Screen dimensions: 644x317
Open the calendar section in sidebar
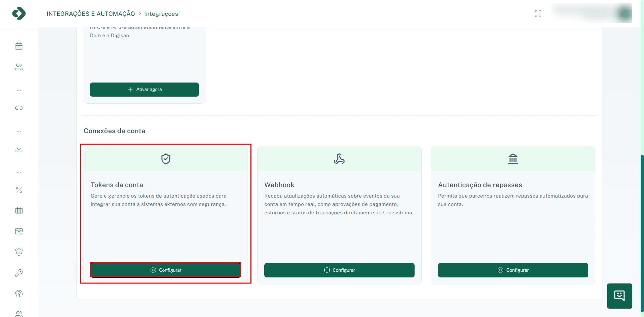[x=19, y=46]
